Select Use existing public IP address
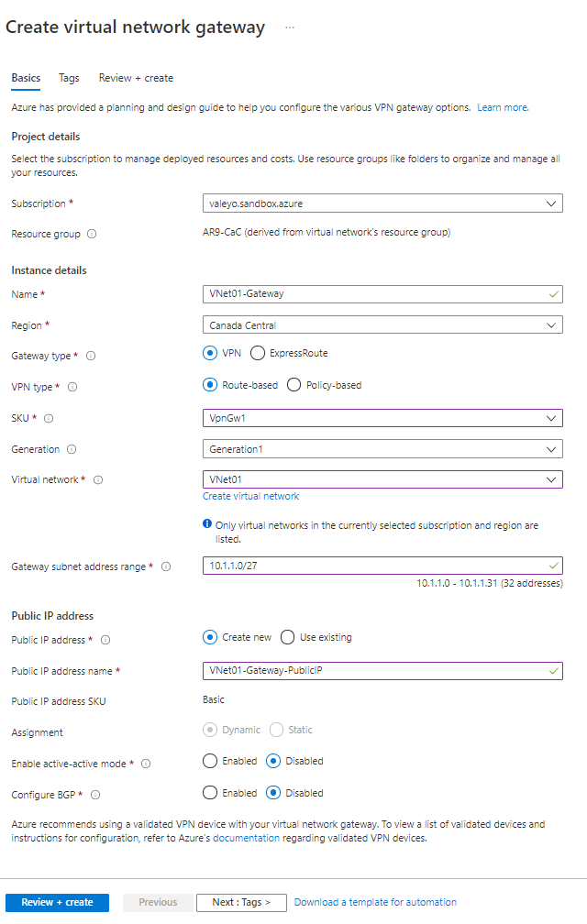This screenshot has width=587, height=924. [288, 637]
